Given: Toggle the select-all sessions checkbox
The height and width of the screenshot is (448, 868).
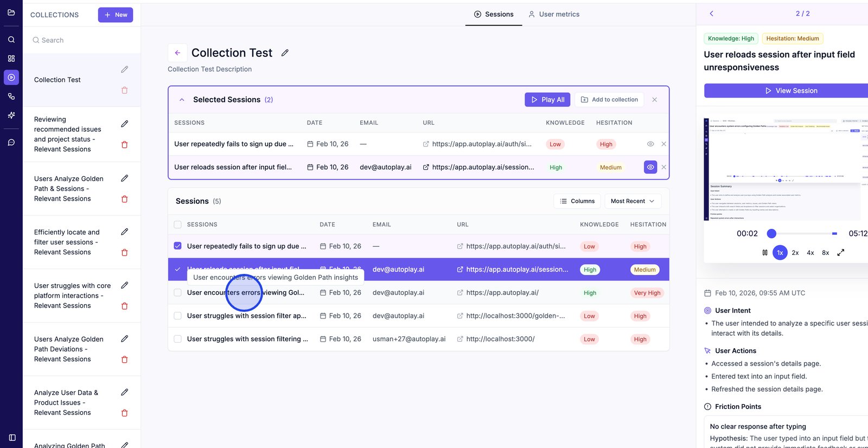Looking at the screenshot, I should tap(177, 225).
